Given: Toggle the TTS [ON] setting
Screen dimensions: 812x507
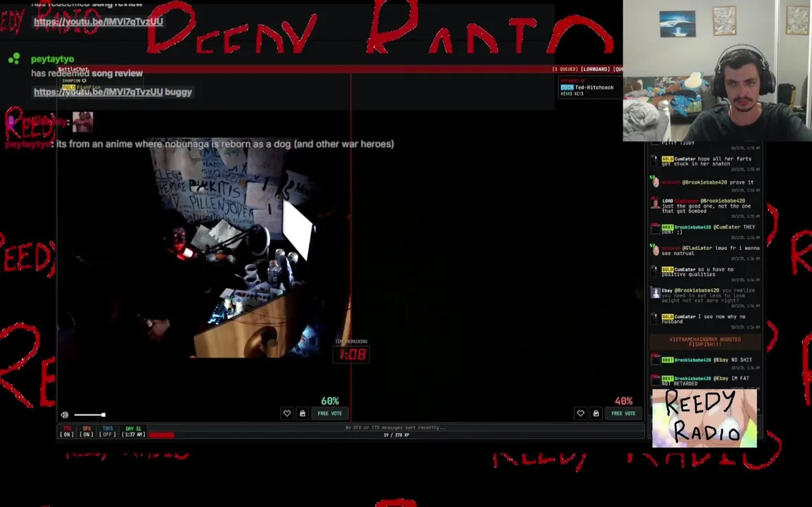Looking at the screenshot, I should (67, 432).
